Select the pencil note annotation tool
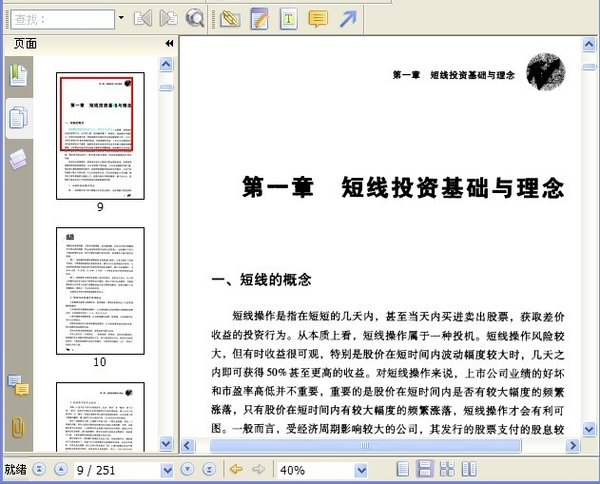 [259, 19]
